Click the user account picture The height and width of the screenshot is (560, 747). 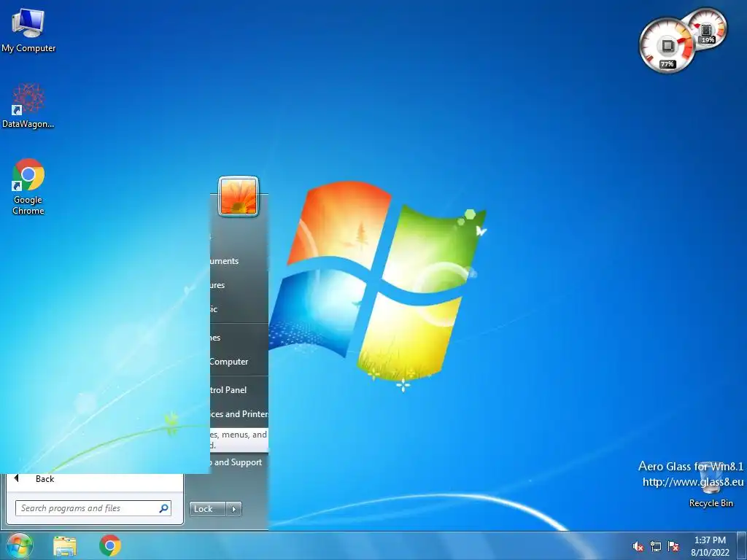[239, 197]
